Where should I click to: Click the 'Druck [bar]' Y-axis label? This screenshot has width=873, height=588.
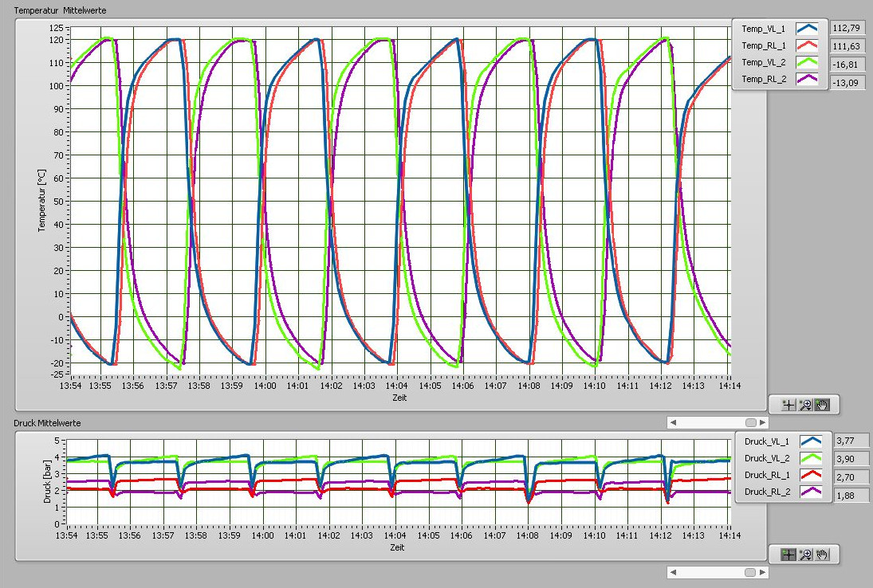coord(47,482)
